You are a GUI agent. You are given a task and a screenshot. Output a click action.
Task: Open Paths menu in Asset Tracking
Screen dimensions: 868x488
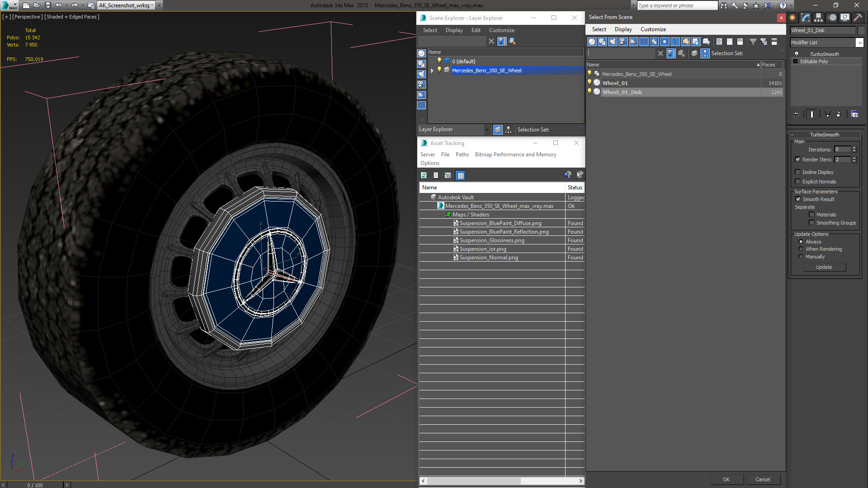[x=462, y=155]
